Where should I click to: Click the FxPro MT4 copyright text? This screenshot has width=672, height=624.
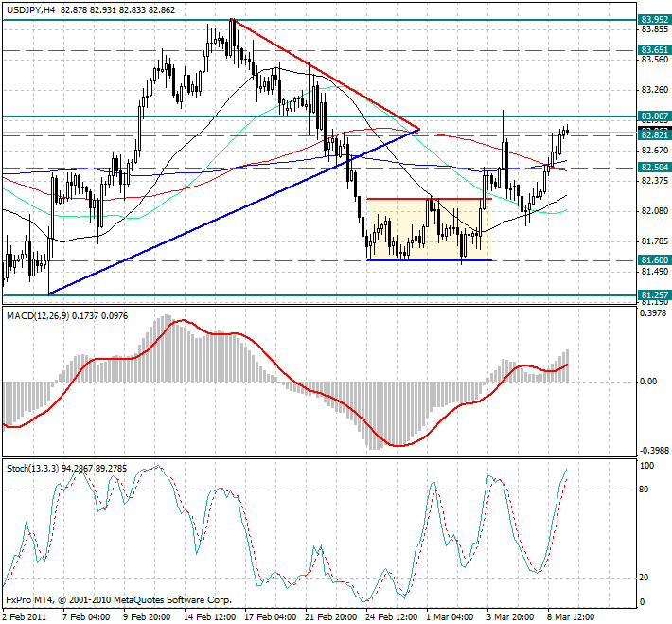[x=118, y=600]
